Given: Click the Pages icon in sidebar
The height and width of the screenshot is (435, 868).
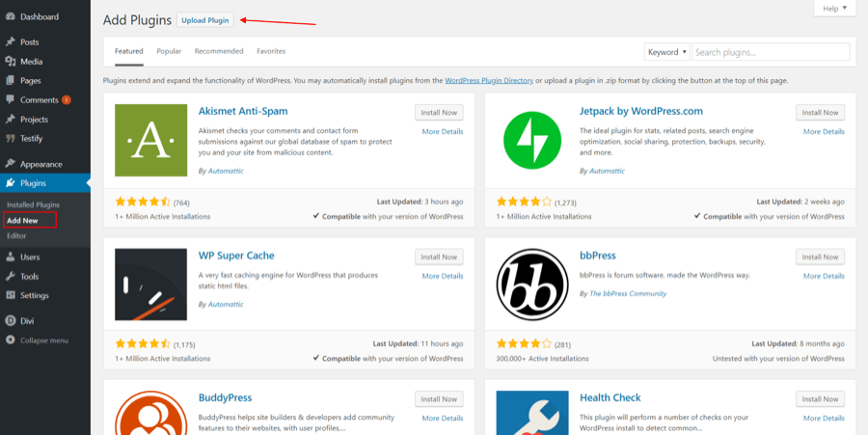Looking at the screenshot, I should click(x=10, y=81).
